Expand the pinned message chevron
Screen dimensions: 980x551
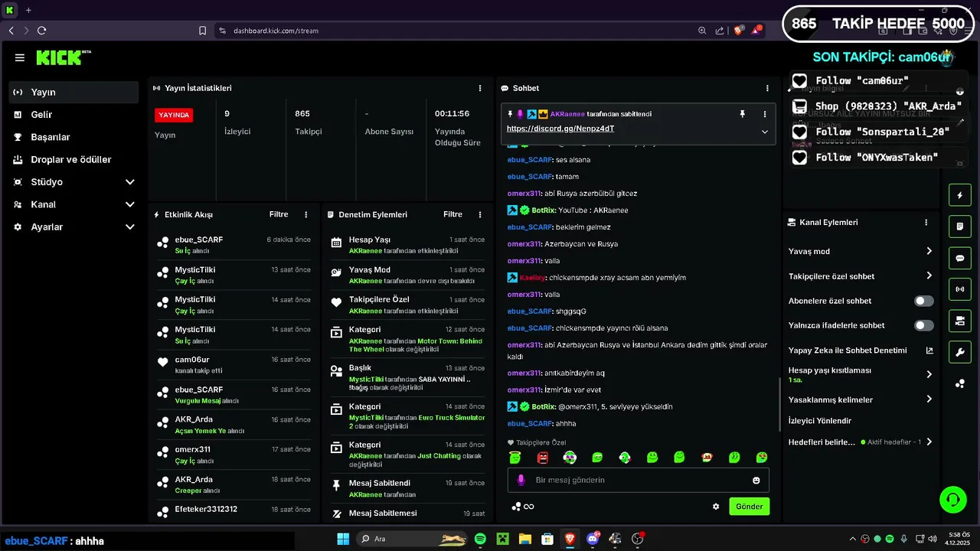[764, 132]
